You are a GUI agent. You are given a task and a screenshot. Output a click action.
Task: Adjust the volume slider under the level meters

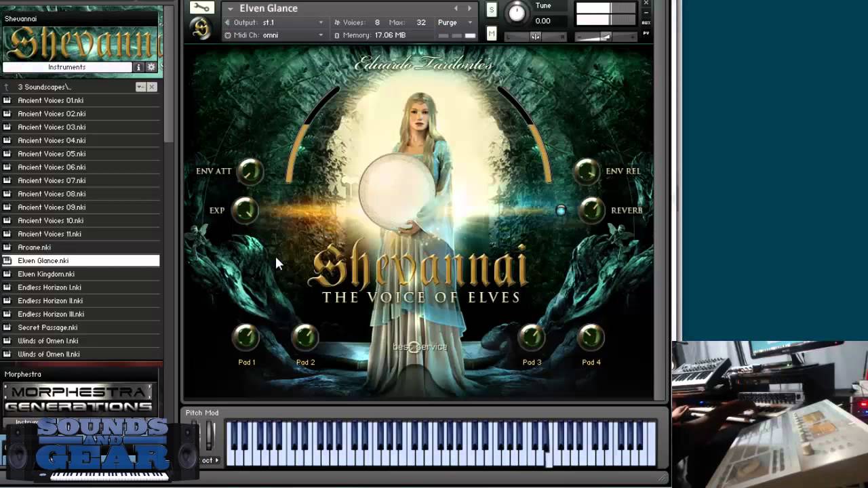tap(606, 37)
